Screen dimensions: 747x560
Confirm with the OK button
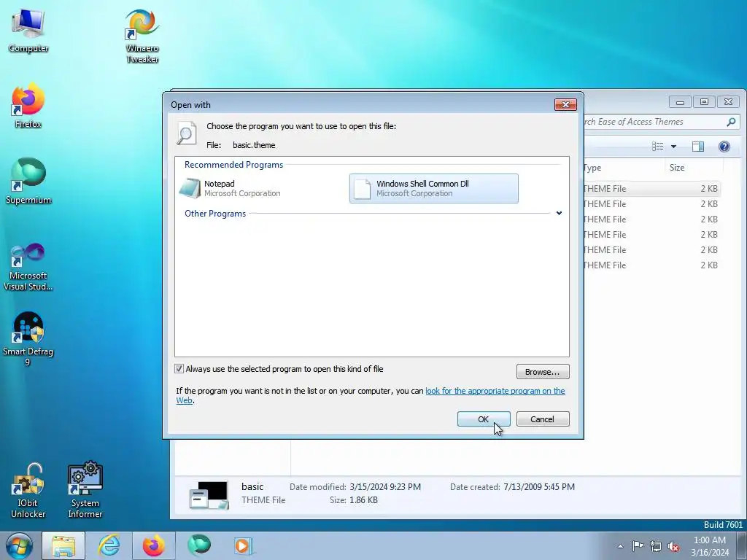pos(484,419)
